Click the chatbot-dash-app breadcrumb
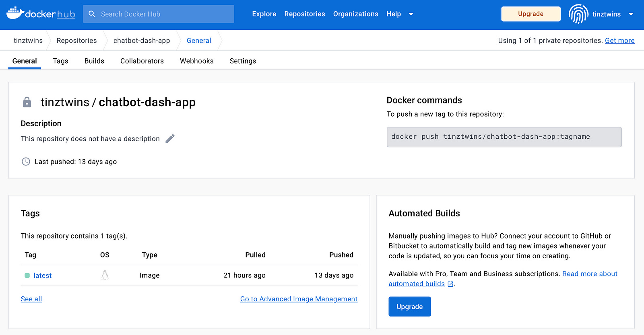The height and width of the screenshot is (335, 644). 142,41
